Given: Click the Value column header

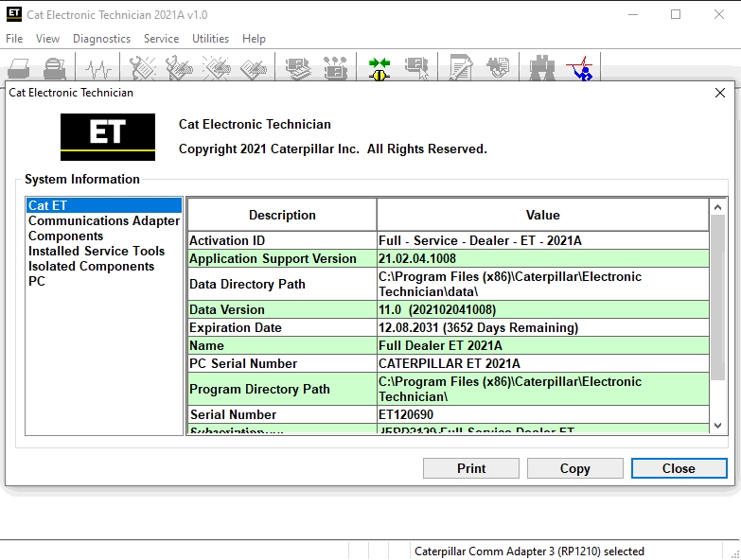Looking at the screenshot, I should [x=543, y=215].
